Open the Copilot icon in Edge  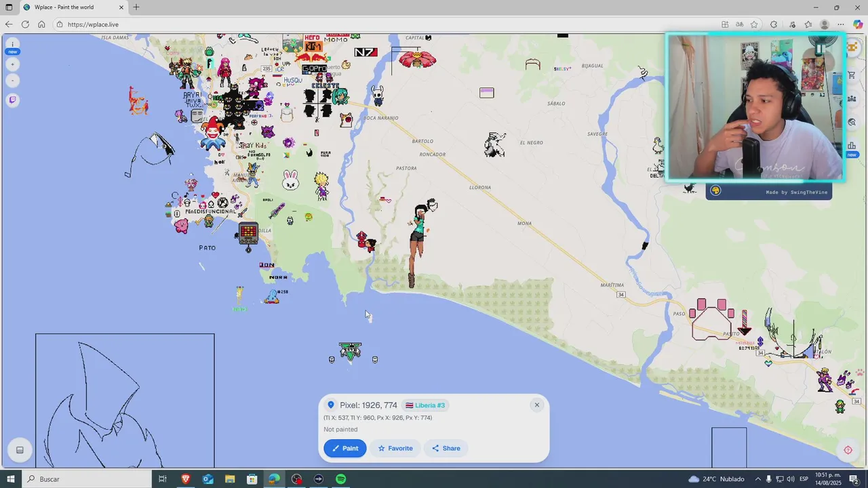858,24
